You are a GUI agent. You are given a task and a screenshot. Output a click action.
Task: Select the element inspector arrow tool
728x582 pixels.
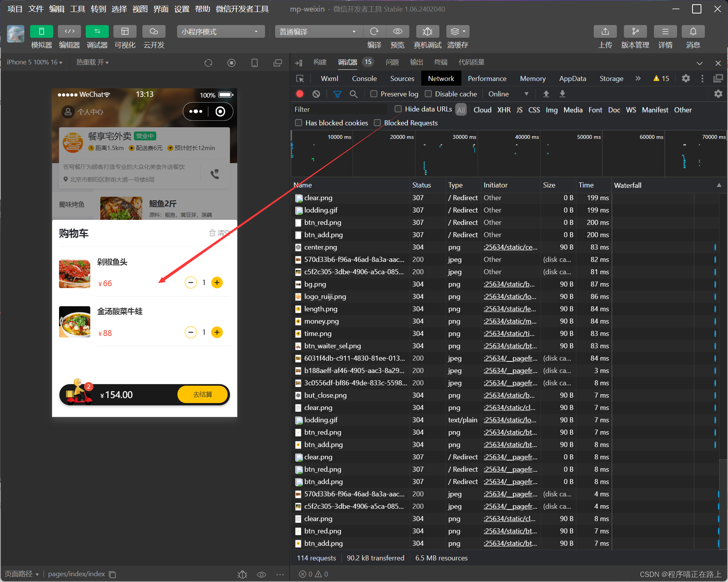click(x=300, y=79)
